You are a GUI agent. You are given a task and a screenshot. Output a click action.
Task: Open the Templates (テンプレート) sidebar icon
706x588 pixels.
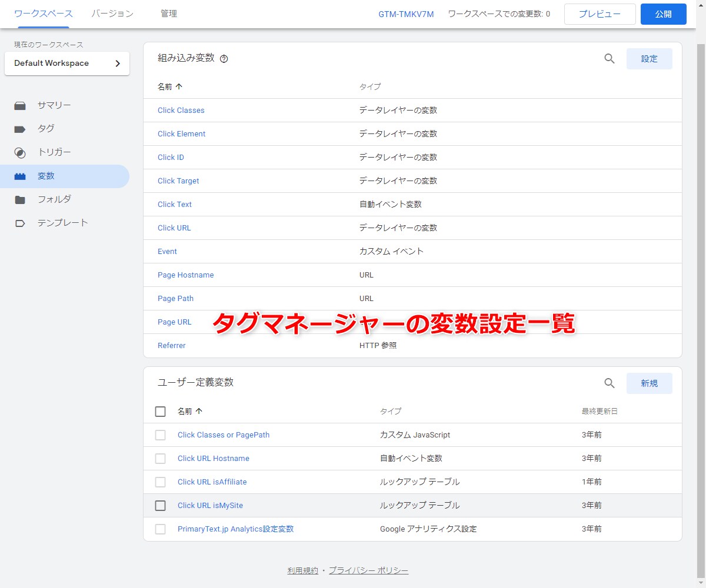click(x=20, y=223)
